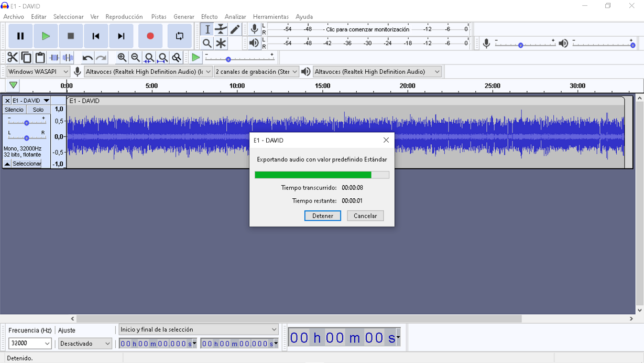The image size is (644, 363).
Task: Open the playback device dropdown
Action: tap(377, 72)
